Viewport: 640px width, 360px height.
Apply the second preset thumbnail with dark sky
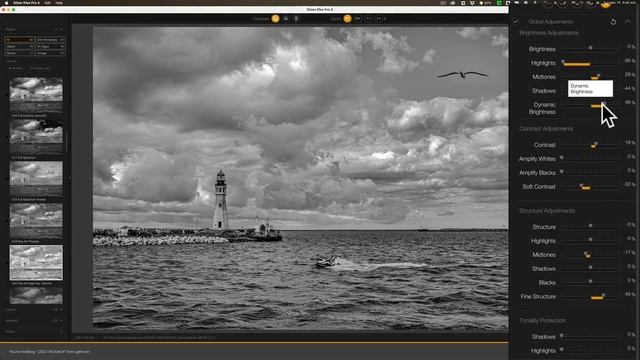point(36,136)
